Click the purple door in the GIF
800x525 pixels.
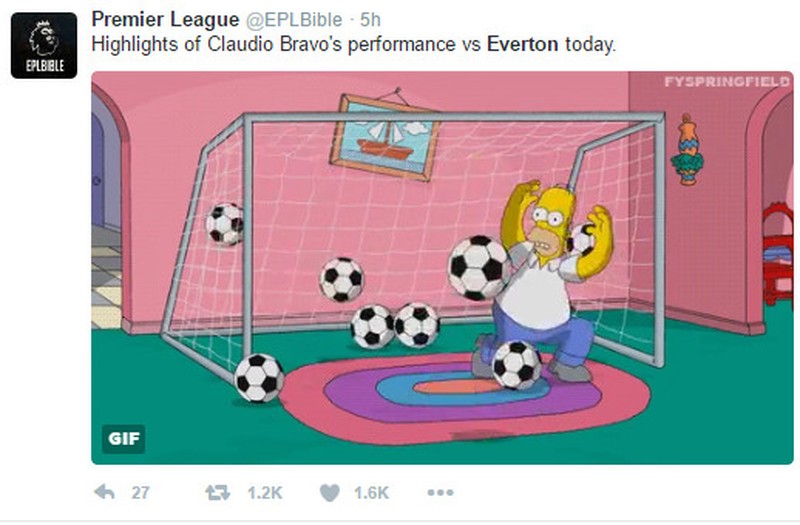click(x=98, y=170)
